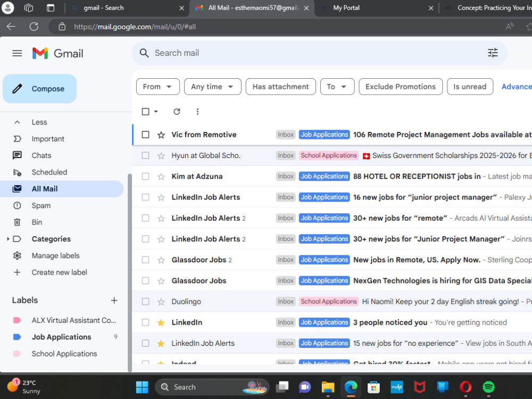Viewport: 532px width, 399px height.
Task: Click pink ALX Virtual Assistant label color tag
Action: [x=17, y=320]
